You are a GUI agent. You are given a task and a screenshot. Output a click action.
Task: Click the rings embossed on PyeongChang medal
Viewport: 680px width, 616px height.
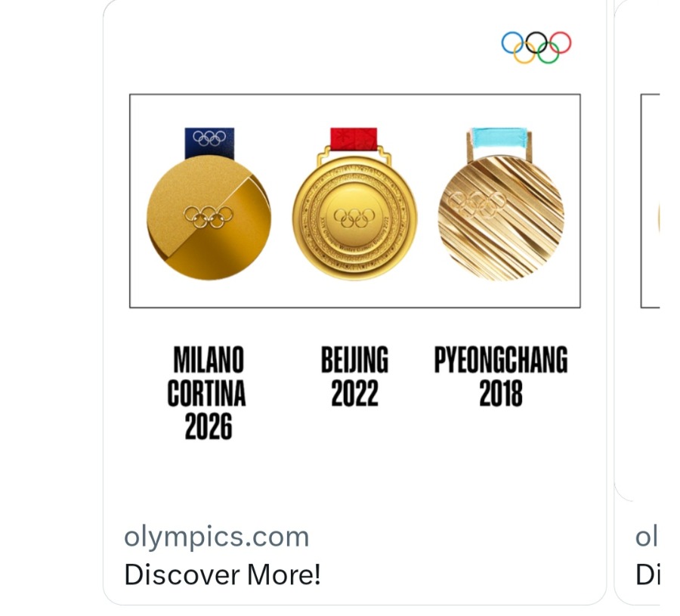pos(477,203)
